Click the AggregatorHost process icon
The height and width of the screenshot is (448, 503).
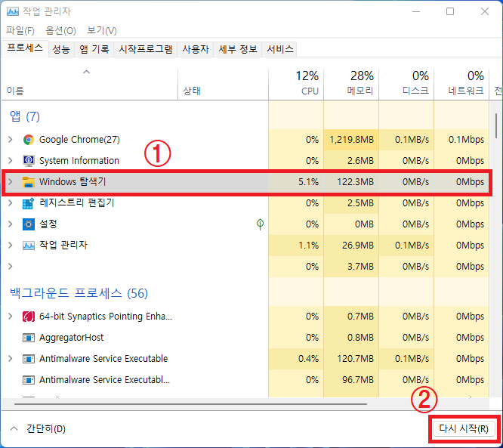[x=29, y=338]
